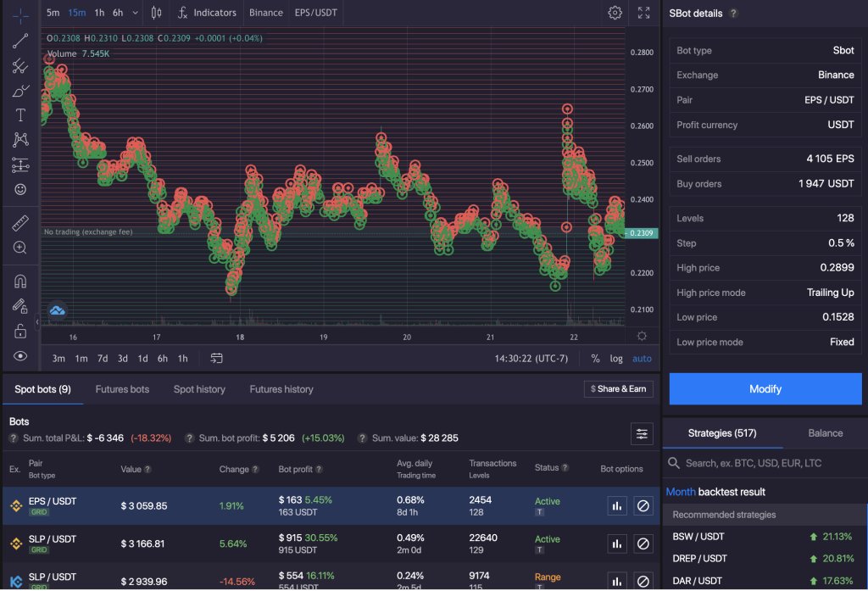The height and width of the screenshot is (591, 868).
Task: Click the TradingView logo on chart
Action: coord(58,310)
